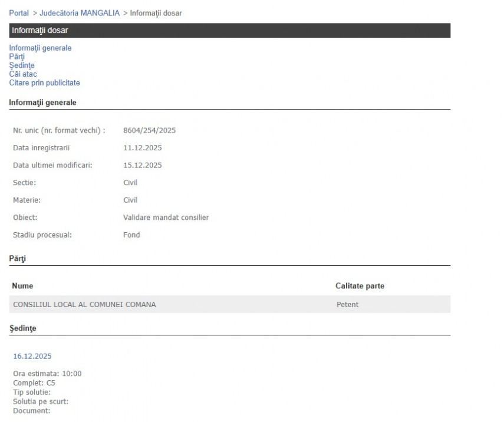Viewport: 504px width, 422px height.
Task: Open the Părți navigation link
Action: [x=17, y=57]
